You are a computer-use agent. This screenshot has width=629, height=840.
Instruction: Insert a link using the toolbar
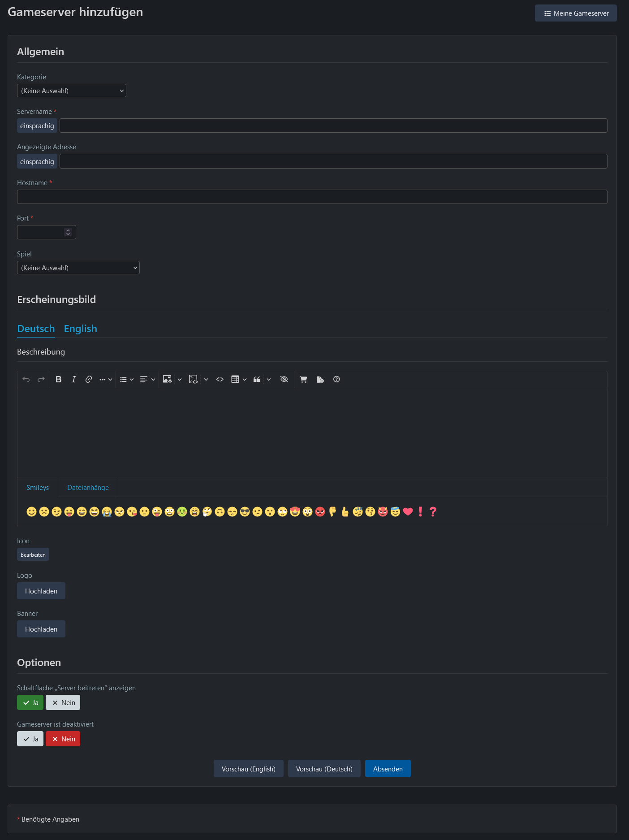click(89, 379)
